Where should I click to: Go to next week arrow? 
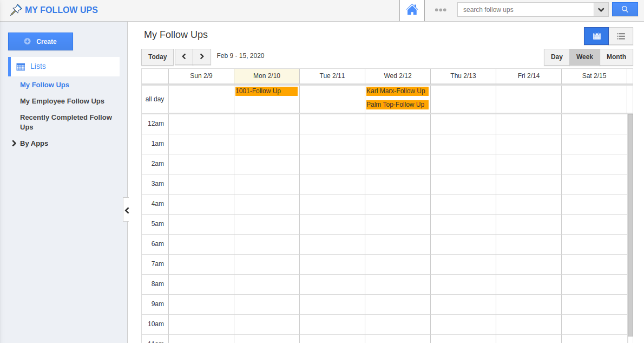(x=202, y=56)
